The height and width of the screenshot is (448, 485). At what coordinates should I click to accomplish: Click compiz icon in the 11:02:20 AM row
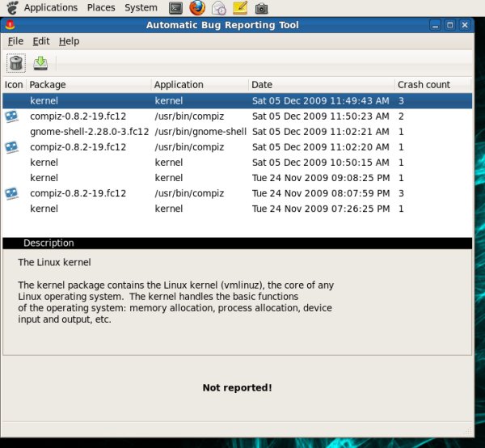(x=12, y=147)
